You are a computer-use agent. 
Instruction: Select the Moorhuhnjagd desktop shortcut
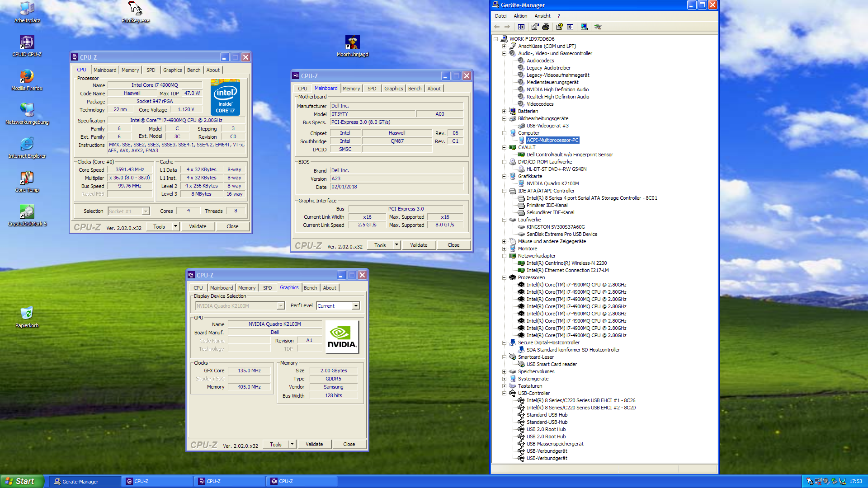click(353, 46)
